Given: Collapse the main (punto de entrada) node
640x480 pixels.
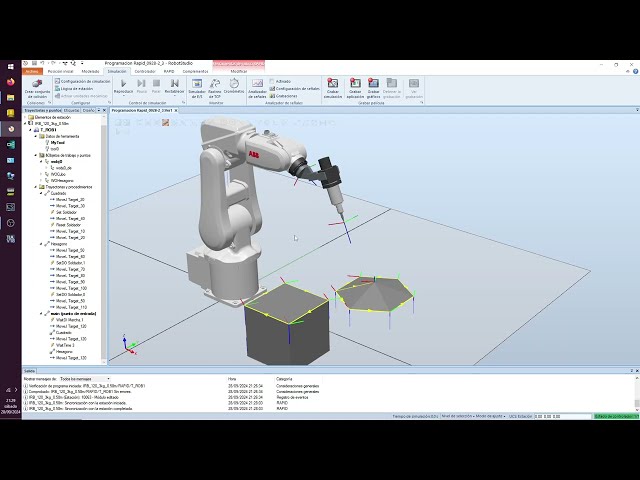Looking at the screenshot, I should click(41, 313).
